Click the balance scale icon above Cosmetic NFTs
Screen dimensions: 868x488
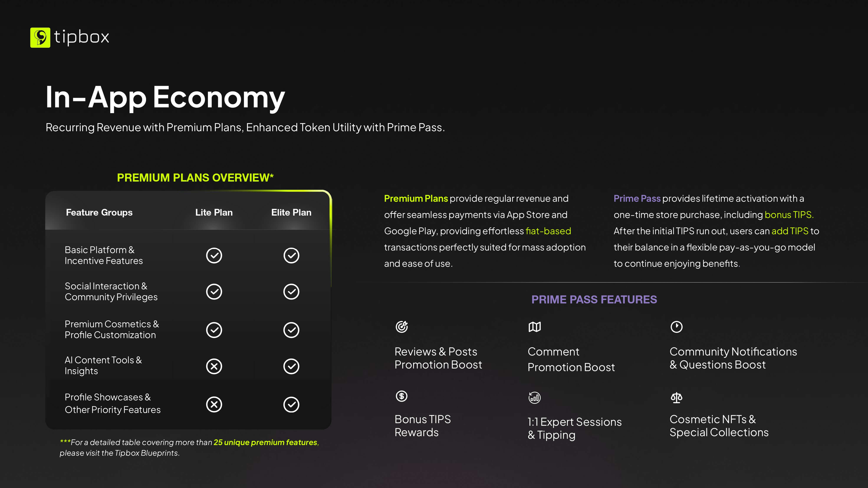click(x=676, y=398)
